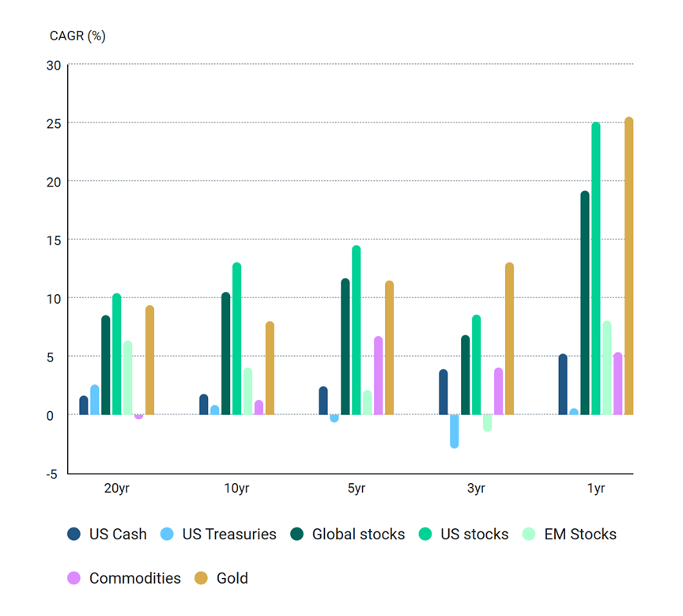This screenshot has height=616, width=683.
Task: Click the US Treasuries legend color dot
Action: pos(168,534)
